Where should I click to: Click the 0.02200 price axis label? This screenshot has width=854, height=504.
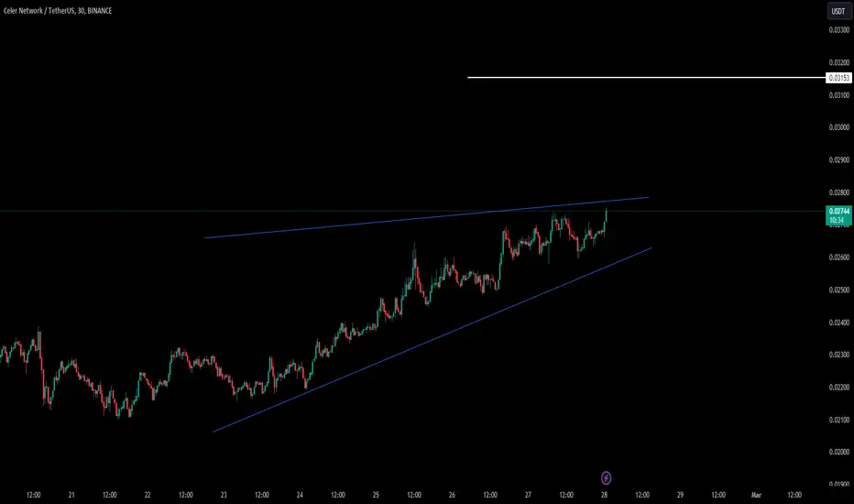pos(838,388)
